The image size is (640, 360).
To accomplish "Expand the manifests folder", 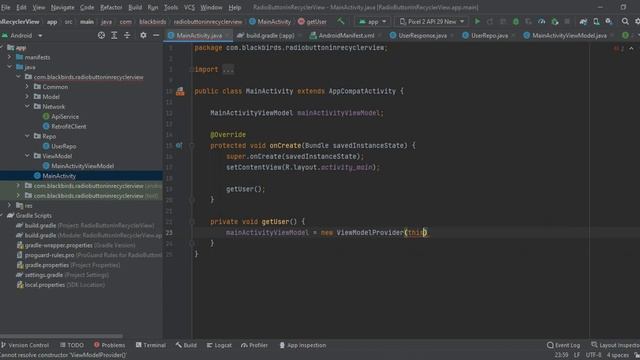I will [10, 57].
